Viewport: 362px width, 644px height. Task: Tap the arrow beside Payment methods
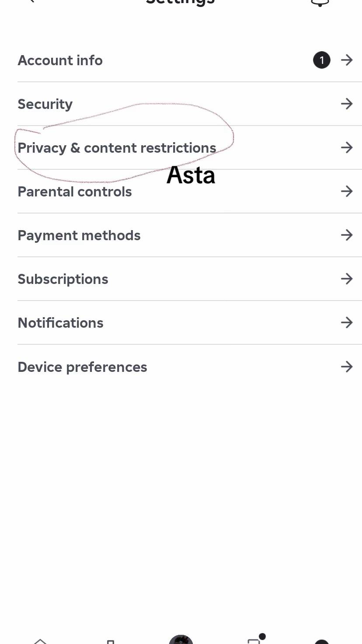click(x=347, y=235)
